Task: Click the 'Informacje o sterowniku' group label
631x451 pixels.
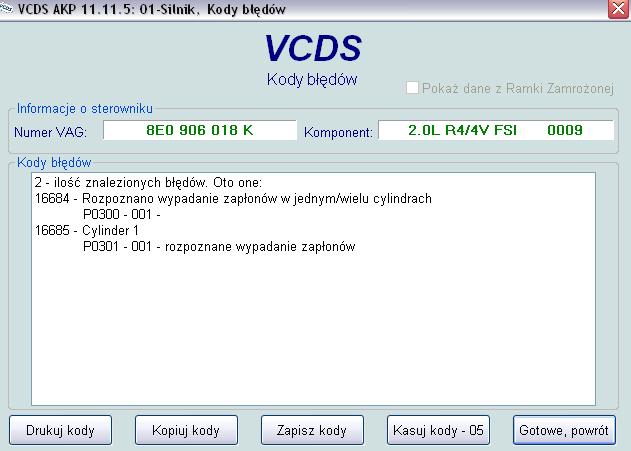Action: (x=85, y=109)
